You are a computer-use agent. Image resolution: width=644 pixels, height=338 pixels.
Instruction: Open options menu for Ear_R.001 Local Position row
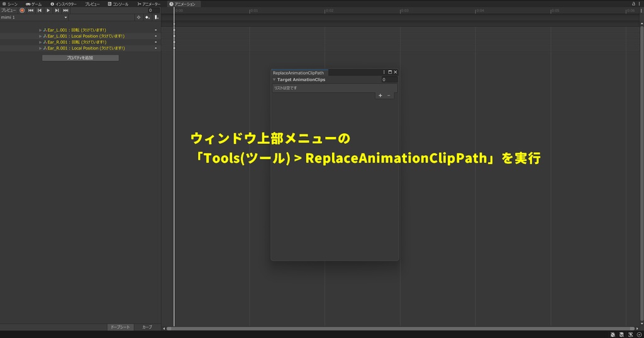pos(156,48)
